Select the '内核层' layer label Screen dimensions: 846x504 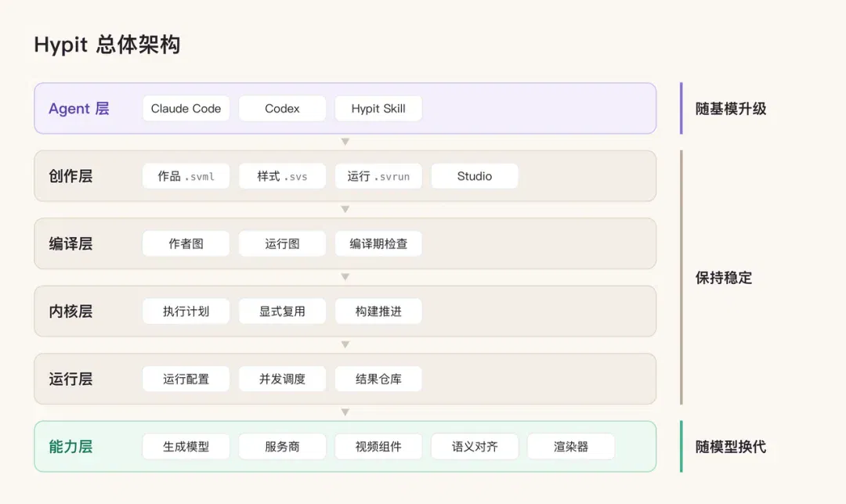click(70, 311)
